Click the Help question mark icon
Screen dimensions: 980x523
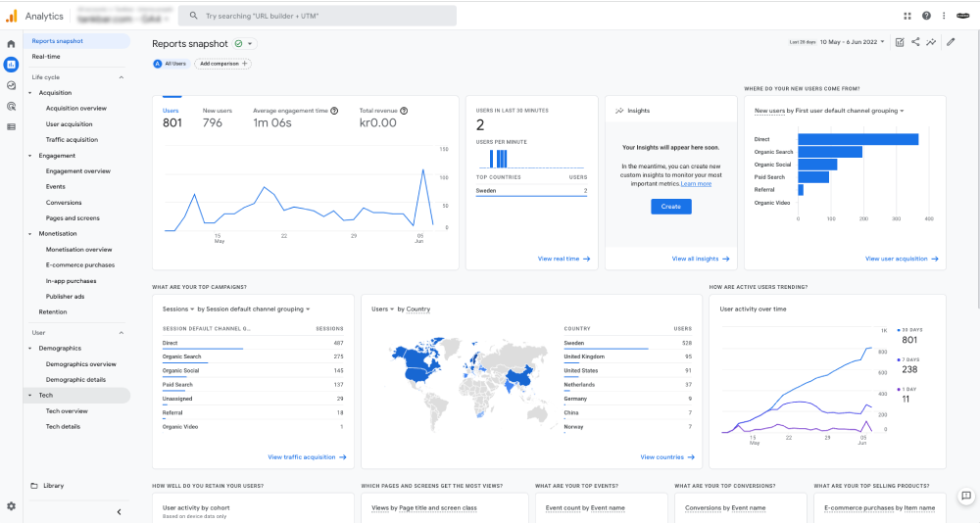click(926, 16)
